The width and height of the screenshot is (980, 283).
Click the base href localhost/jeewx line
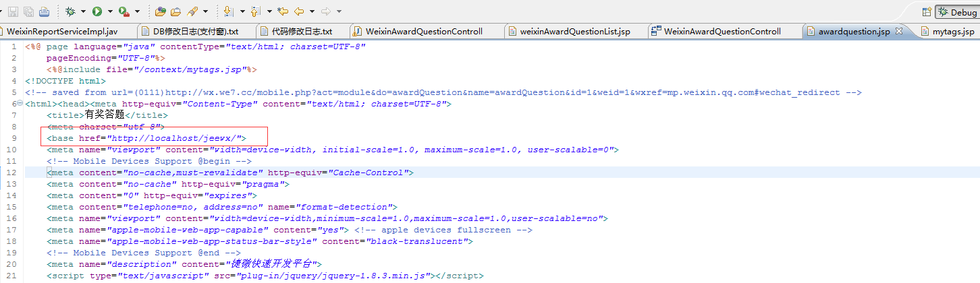[146, 138]
